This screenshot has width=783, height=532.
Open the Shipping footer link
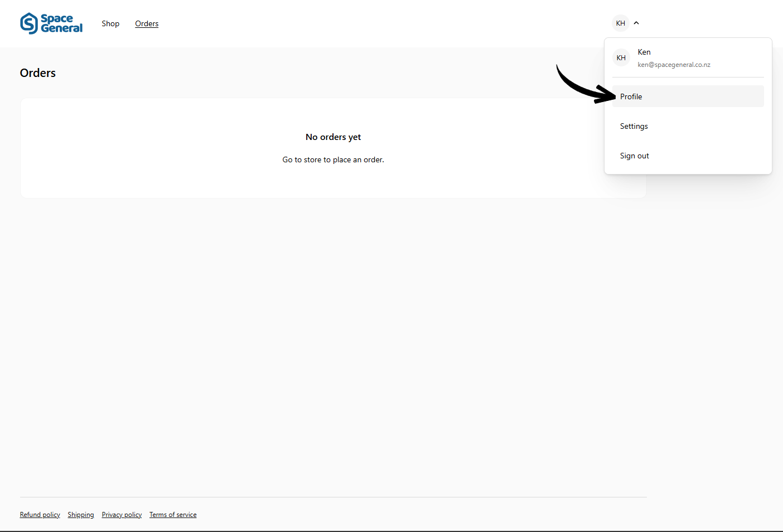point(81,515)
